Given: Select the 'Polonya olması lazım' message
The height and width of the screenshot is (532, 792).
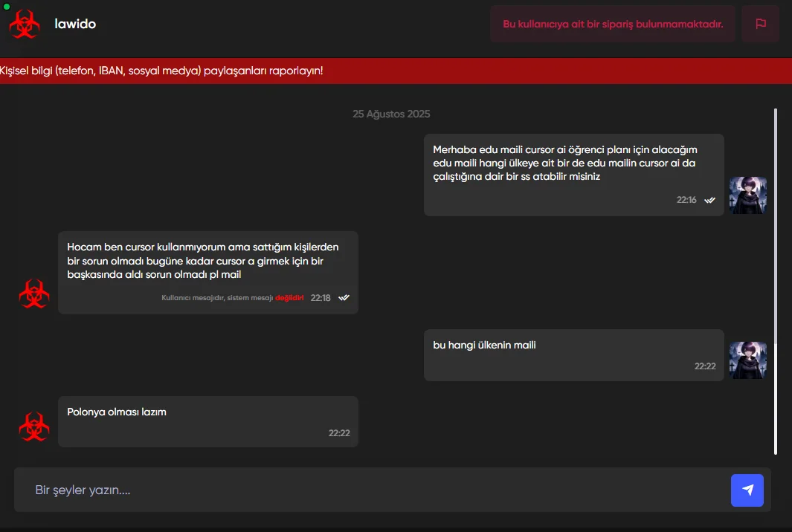Looking at the screenshot, I should pyautogui.click(x=208, y=421).
